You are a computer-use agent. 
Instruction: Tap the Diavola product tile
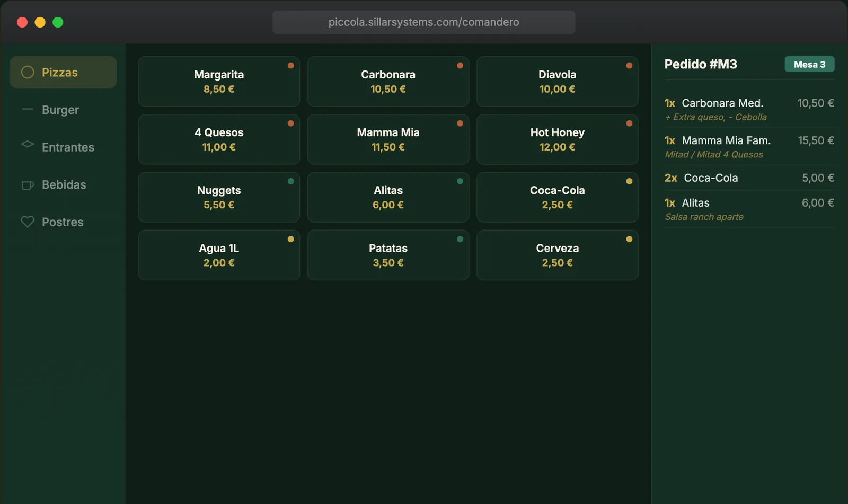(557, 82)
